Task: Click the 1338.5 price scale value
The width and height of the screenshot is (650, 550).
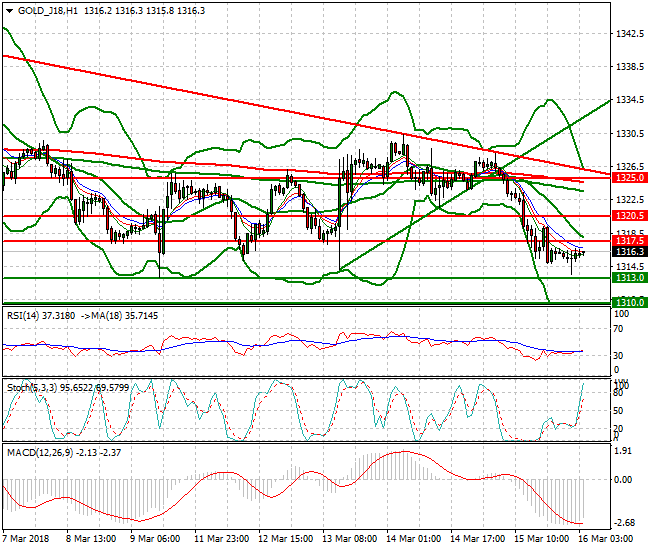Action: click(x=630, y=67)
